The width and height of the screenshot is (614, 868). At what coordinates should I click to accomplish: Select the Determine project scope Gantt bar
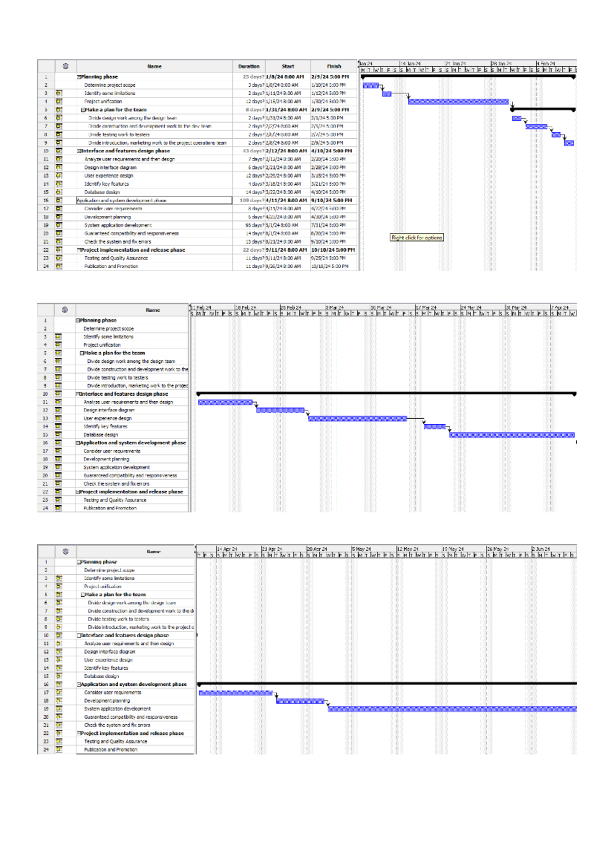tap(370, 85)
